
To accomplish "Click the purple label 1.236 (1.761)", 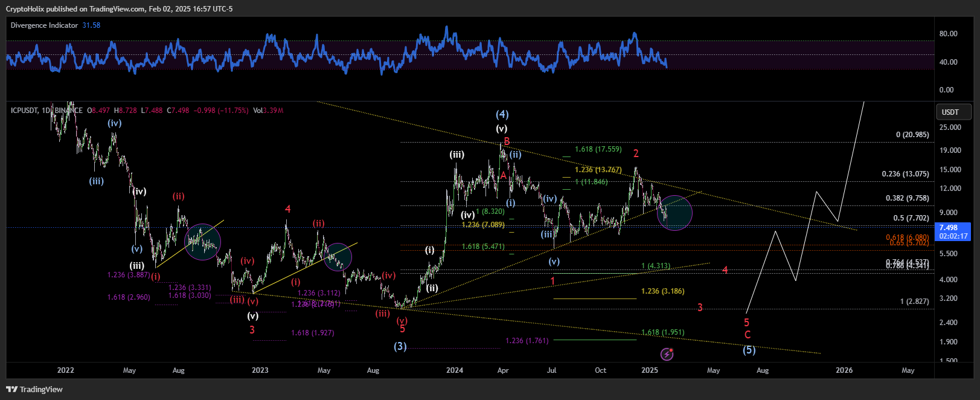I will (x=527, y=341).
